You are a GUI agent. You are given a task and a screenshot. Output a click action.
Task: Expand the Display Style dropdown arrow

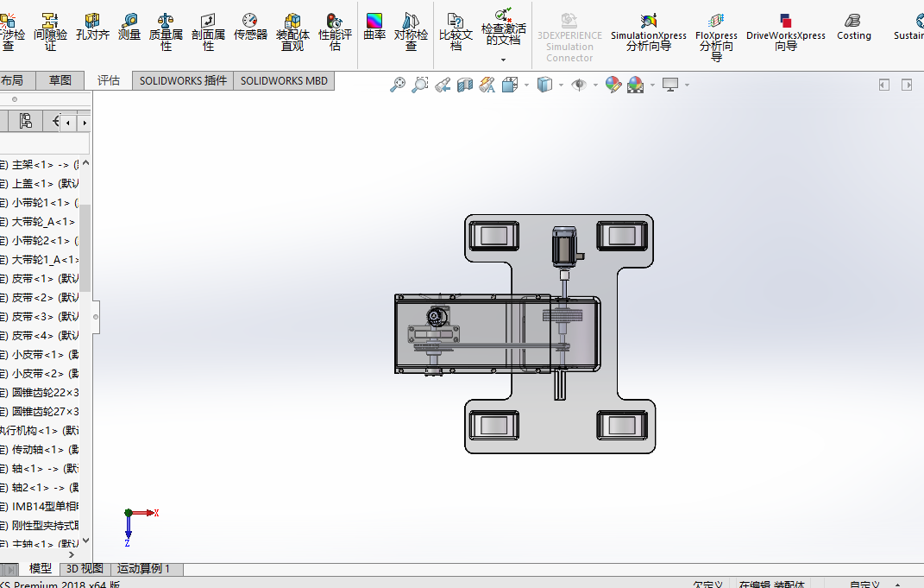point(561,85)
